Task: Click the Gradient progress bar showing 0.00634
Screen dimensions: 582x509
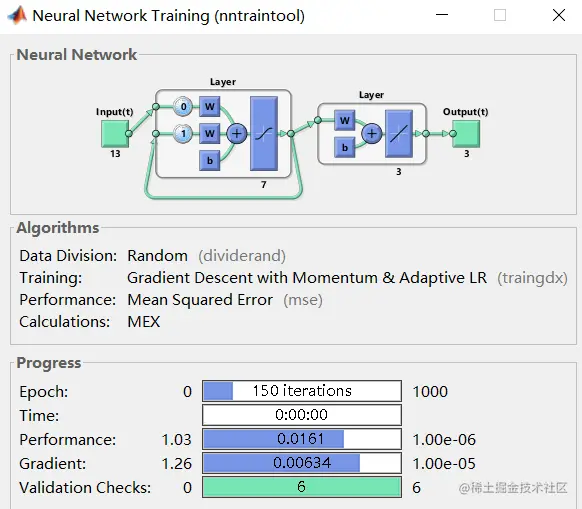Action: (x=302, y=463)
